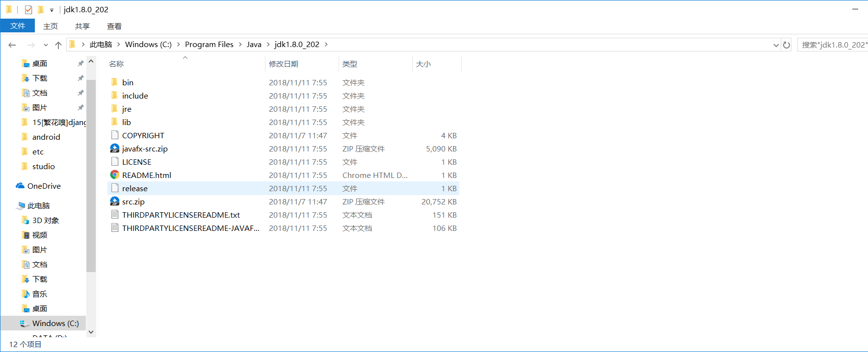
Task: Click 2018/11/7 11:47 date of COPYRIGHT
Action: (298, 135)
